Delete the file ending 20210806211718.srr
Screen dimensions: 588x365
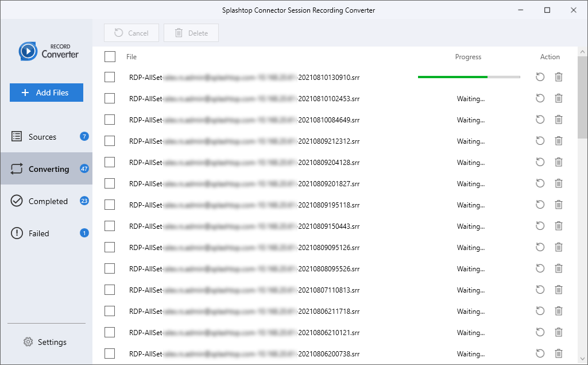[558, 311]
